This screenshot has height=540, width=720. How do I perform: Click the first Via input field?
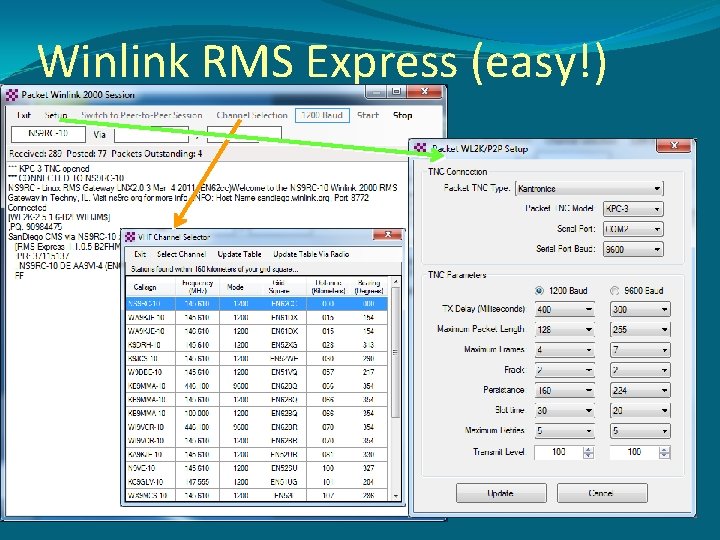pos(151,135)
